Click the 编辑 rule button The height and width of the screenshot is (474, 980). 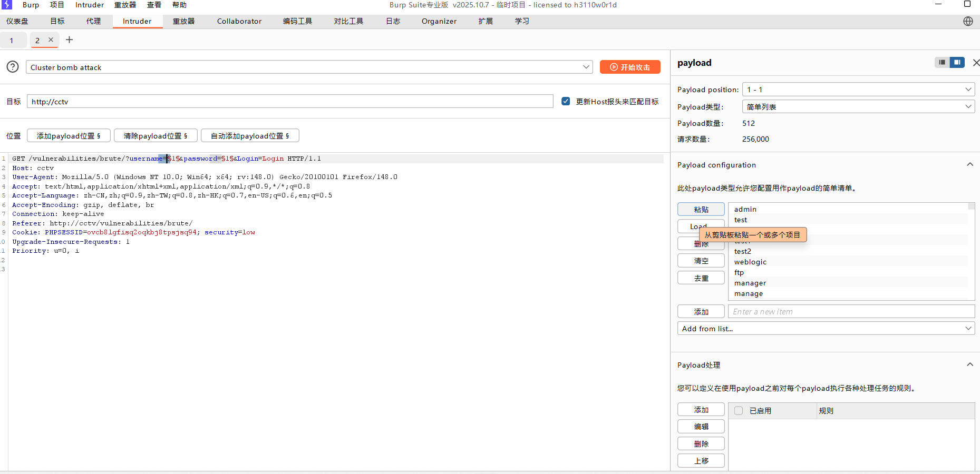pos(701,427)
